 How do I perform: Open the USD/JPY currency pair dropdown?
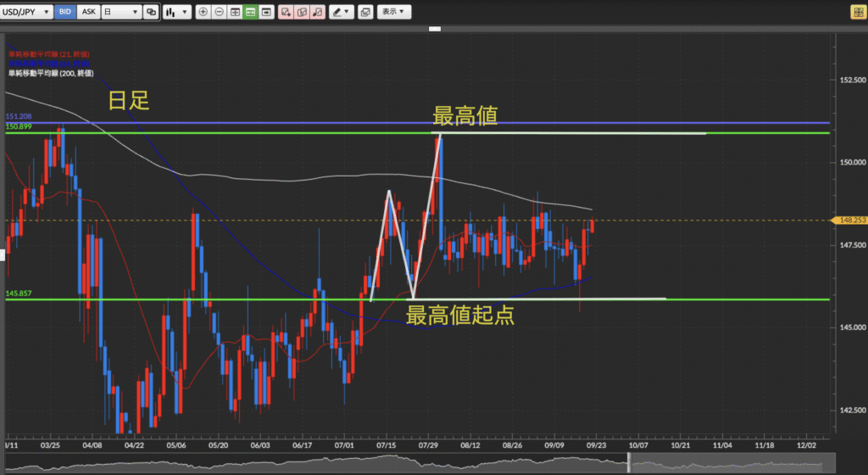coord(27,13)
